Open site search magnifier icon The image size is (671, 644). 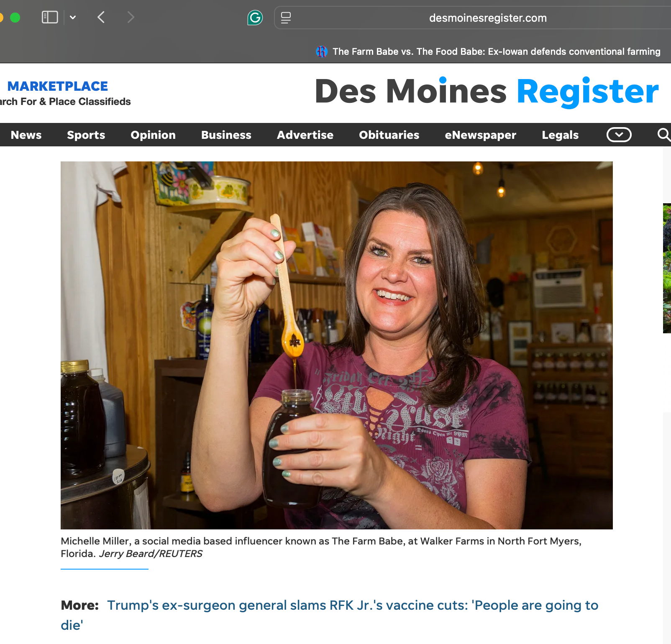click(x=664, y=135)
